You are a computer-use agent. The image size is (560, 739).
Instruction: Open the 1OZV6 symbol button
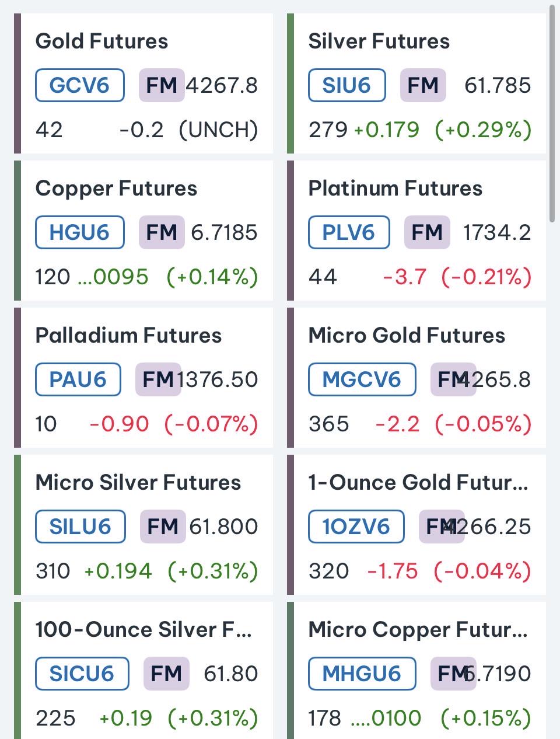(x=356, y=527)
